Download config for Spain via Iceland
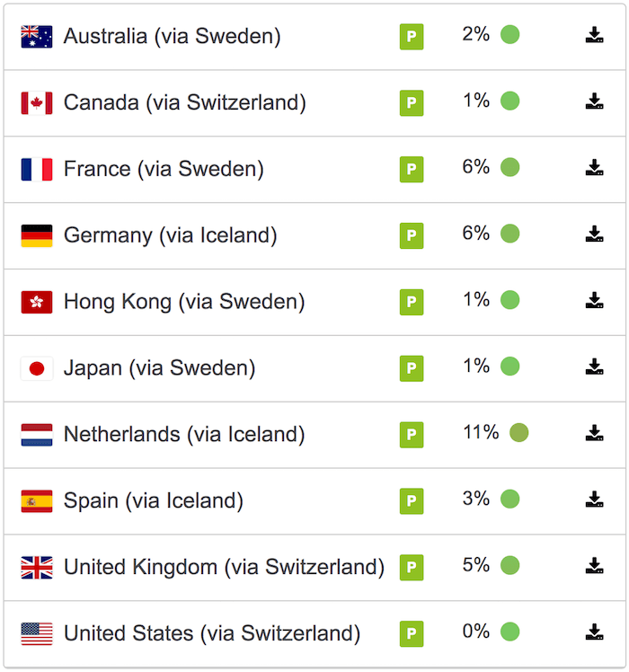The image size is (629, 672). (x=594, y=500)
